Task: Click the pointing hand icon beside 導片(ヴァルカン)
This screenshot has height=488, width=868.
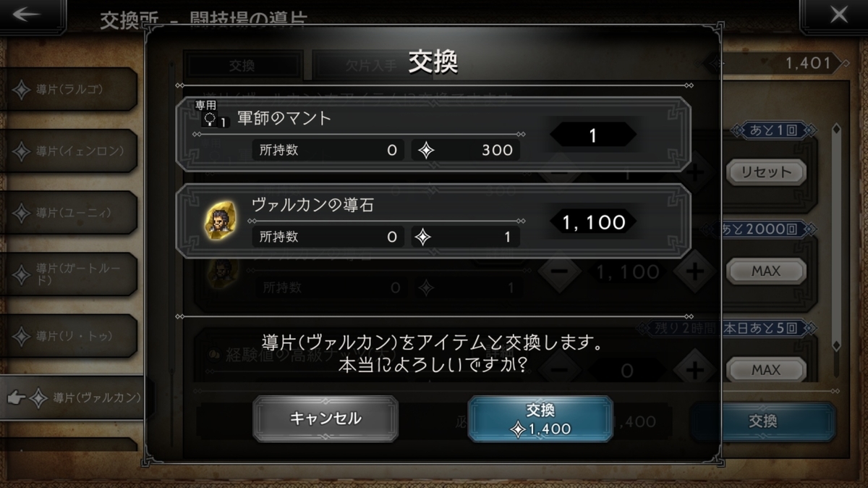Action: click(16, 398)
